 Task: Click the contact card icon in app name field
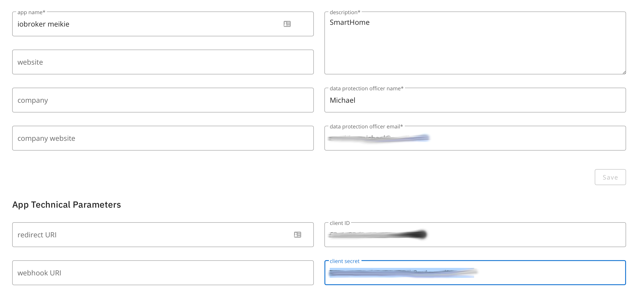287,24
